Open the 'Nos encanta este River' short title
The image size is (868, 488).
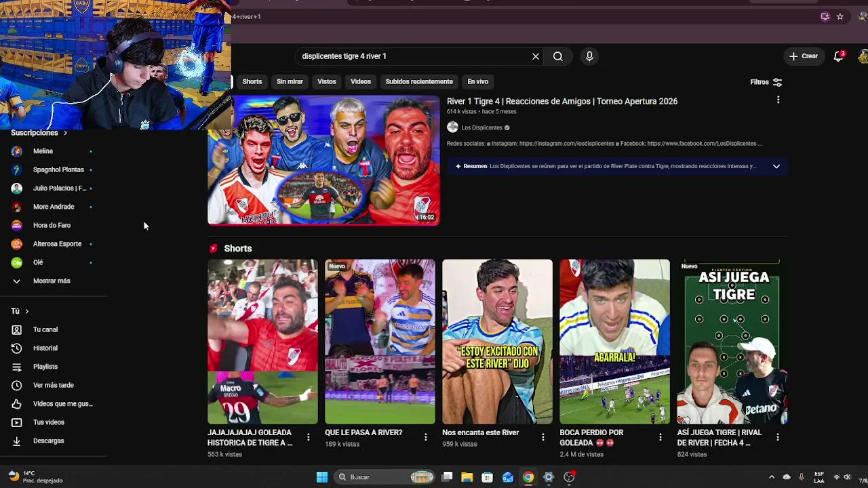tap(480, 432)
